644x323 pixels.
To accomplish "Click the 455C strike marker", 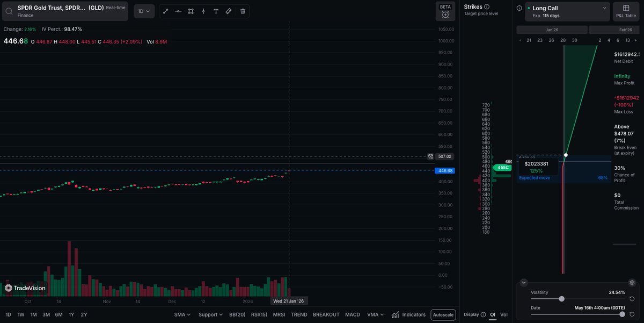I will point(502,168).
